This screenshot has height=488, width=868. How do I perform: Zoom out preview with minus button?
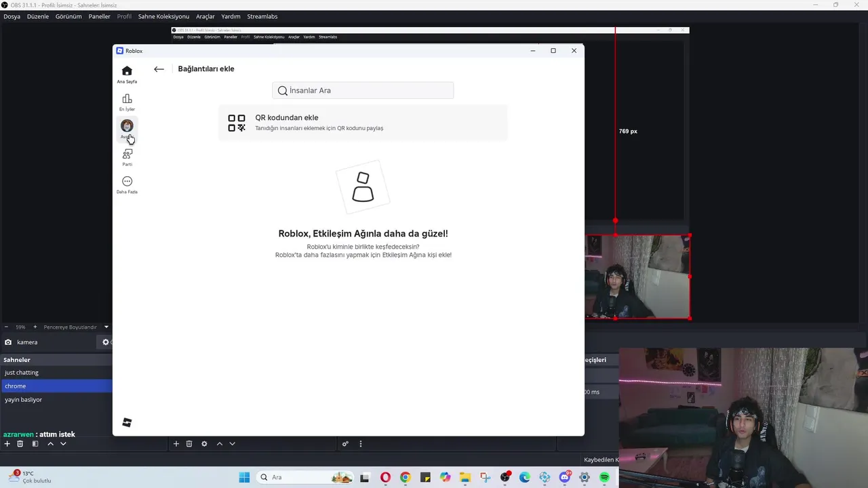pos(6,327)
